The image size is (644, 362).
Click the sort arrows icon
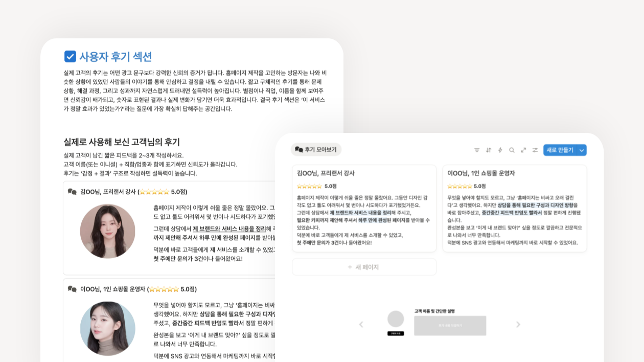(489, 150)
